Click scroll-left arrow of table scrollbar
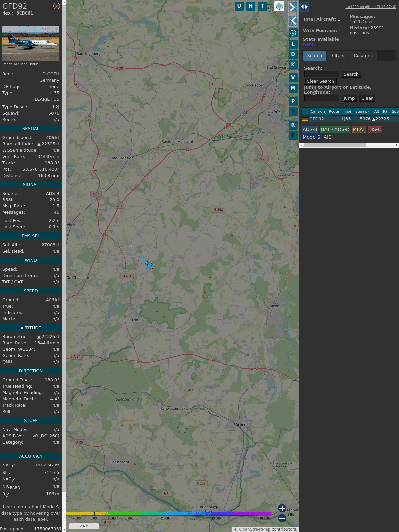Viewport: 399px width, 532px height. click(x=302, y=145)
